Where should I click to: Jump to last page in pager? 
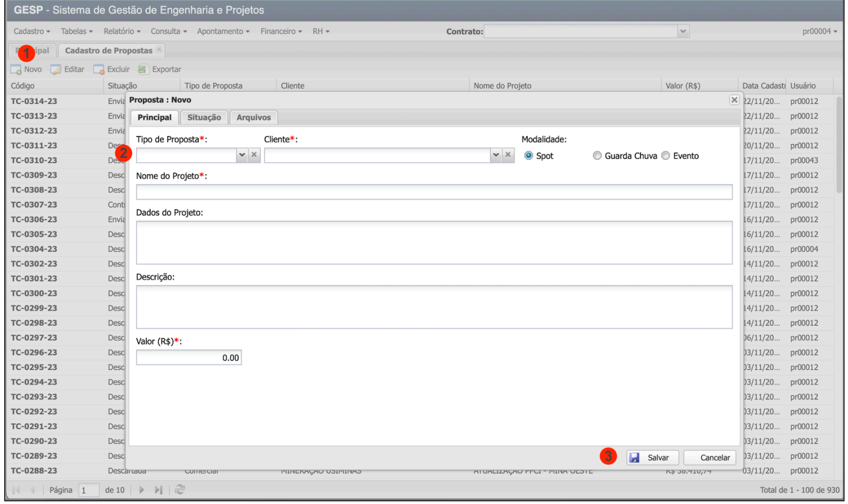coord(158,490)
